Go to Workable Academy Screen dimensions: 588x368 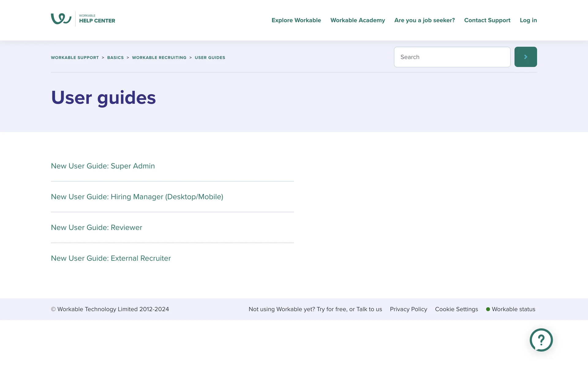pyautogui.click(x=357, y=20)
